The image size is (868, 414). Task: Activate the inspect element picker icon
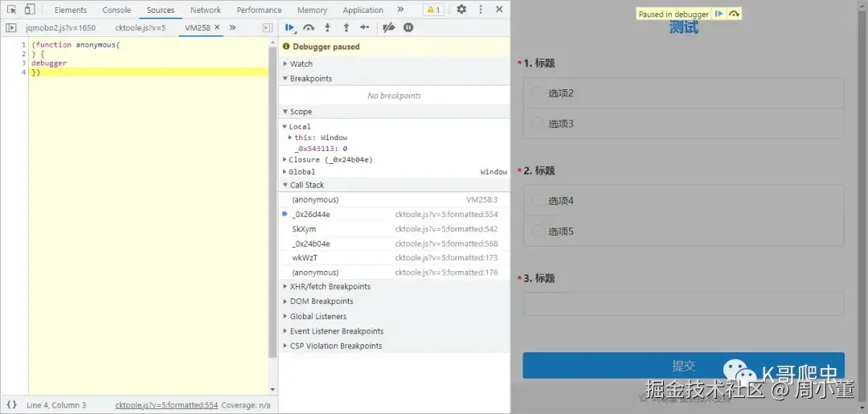coord(11,10)
